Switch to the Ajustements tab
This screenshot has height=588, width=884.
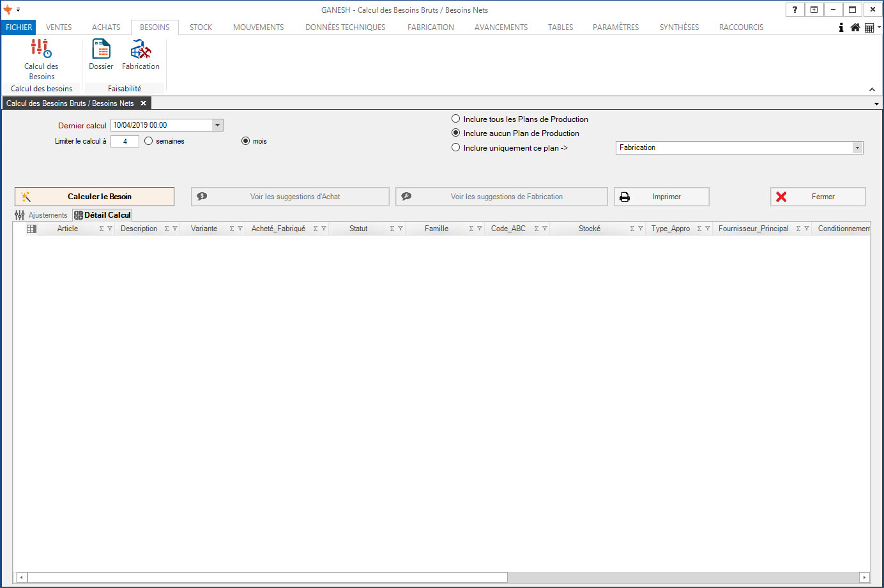click(42, 215)
